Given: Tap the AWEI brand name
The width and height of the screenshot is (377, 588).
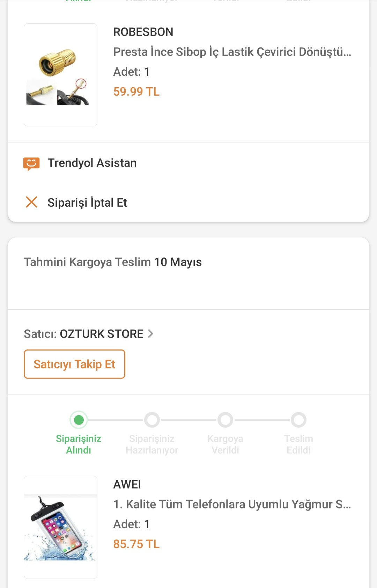Looking at the screenshot, I should (x=127, y=484).
